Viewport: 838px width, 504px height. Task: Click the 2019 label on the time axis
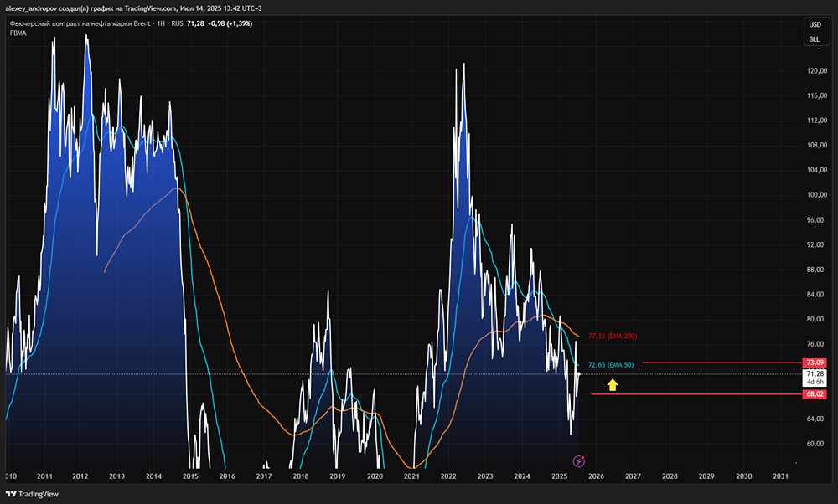tap(337, 476)
